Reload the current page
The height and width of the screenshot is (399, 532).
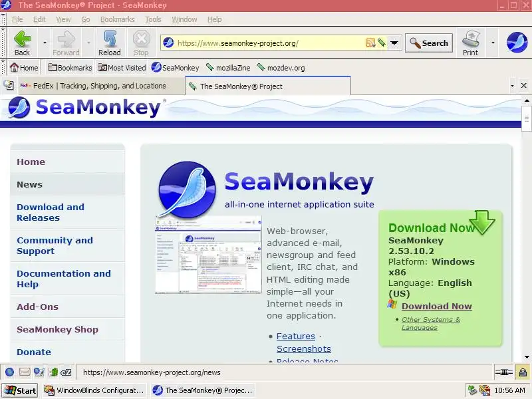(110, 43)
